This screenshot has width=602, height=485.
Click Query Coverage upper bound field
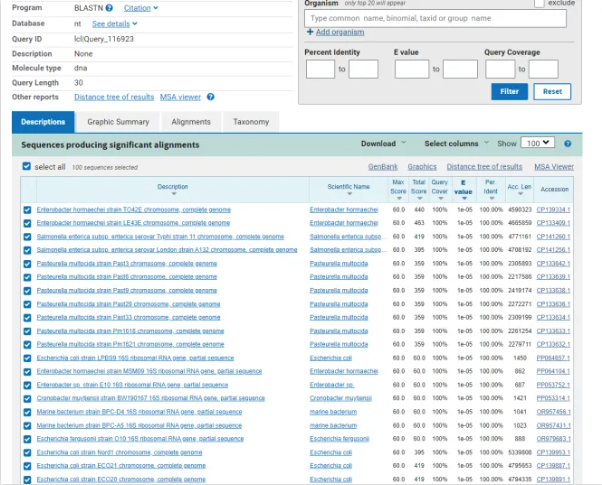[x=543, y=69]
